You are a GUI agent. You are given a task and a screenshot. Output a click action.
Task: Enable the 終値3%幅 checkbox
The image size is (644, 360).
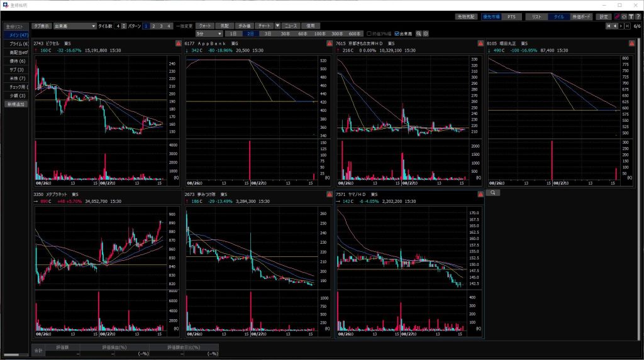(370, 33)
